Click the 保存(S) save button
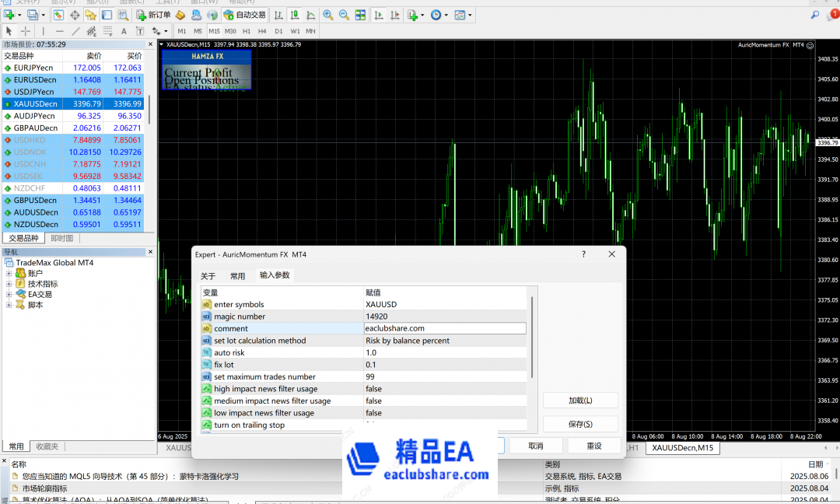Screen dimensions: 840x504 (x=580, y=424)
